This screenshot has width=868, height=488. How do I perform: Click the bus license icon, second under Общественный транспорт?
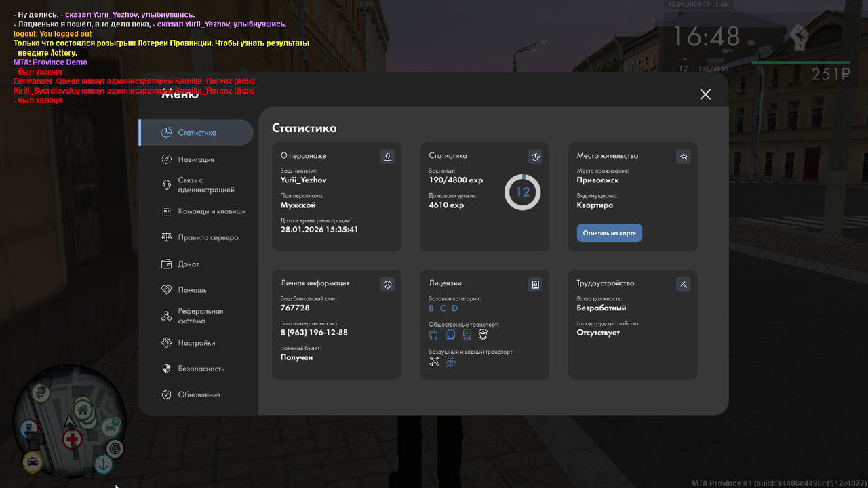pos(450,335)
